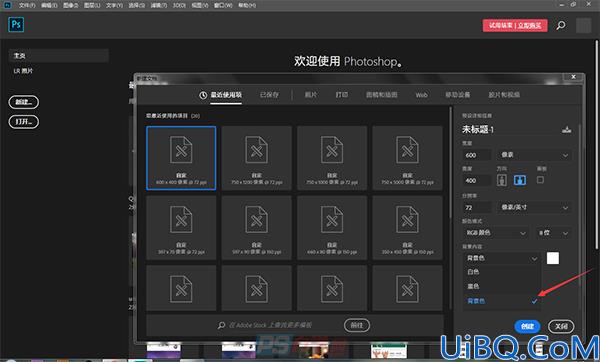
Task: Open the 滤镜(T) menu
Action: [x=158, y=5]
